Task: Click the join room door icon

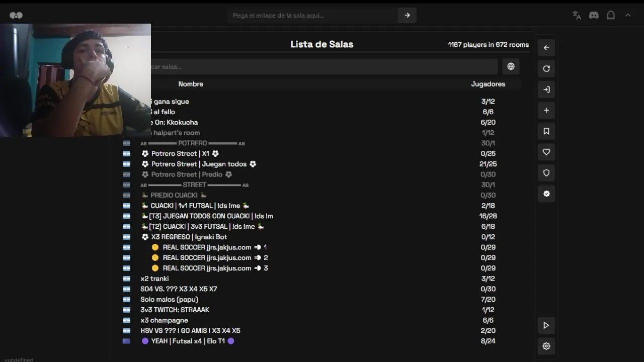Action: 546,89
